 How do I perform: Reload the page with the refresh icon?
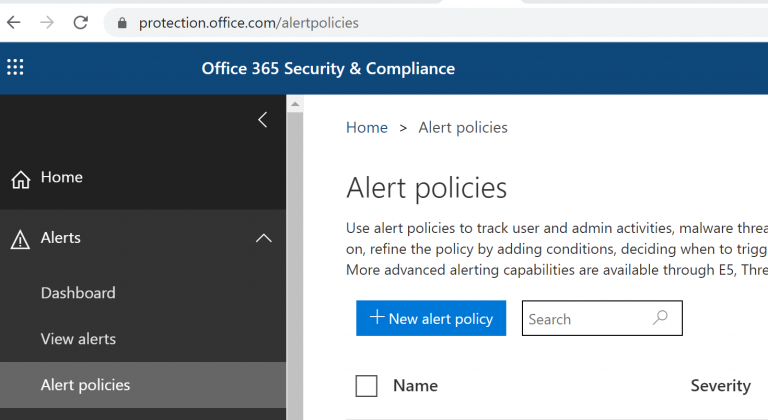pos(80,23)
